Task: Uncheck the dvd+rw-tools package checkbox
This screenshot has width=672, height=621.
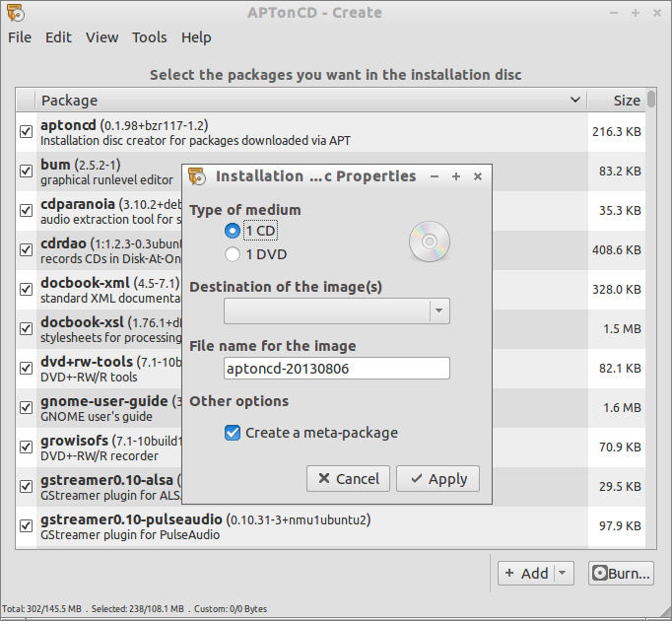Action: click(27, 368)
